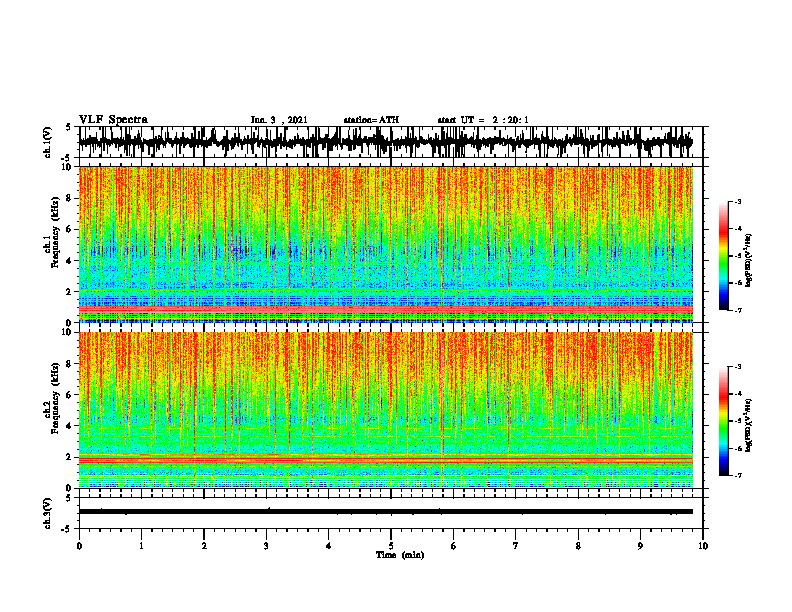Click the "8" kHz tick of ch.1 spectrogram

pyautogui.click(x=70, y=198)
